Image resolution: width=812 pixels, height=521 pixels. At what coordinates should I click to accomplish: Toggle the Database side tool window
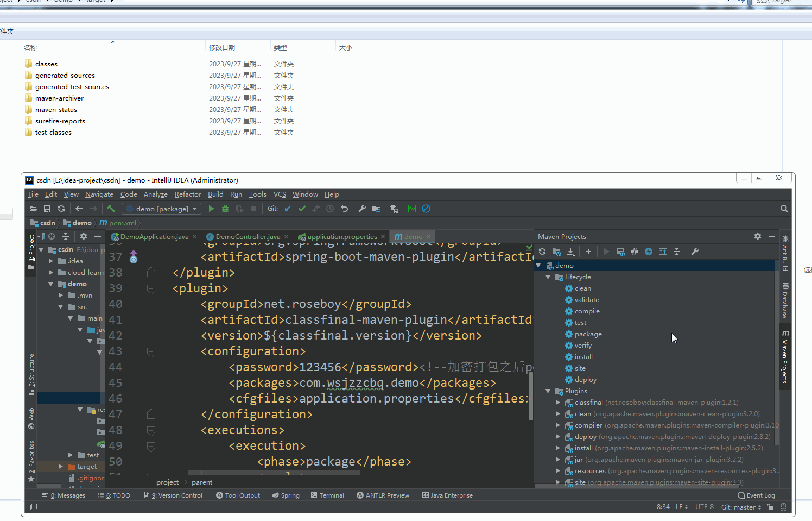[785, 300]
